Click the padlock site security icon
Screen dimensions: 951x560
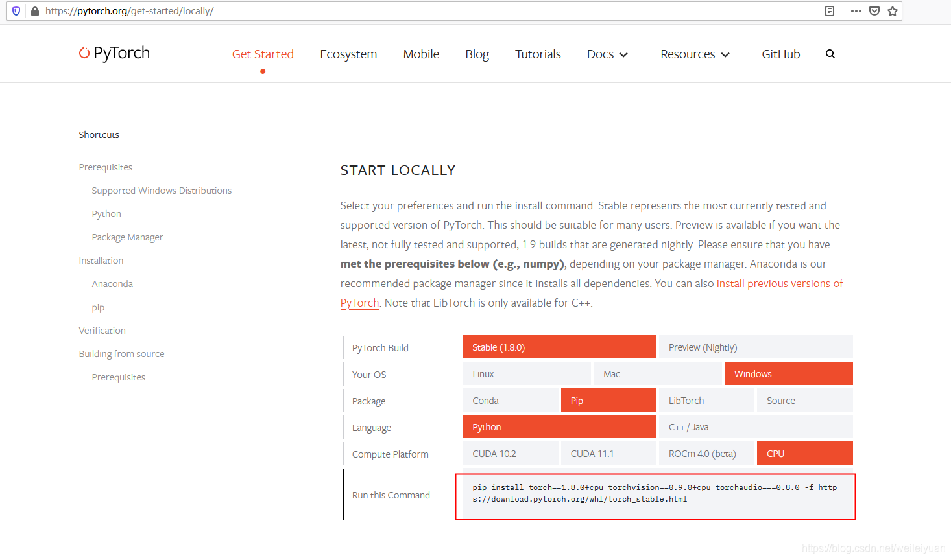tap(34, 11)
